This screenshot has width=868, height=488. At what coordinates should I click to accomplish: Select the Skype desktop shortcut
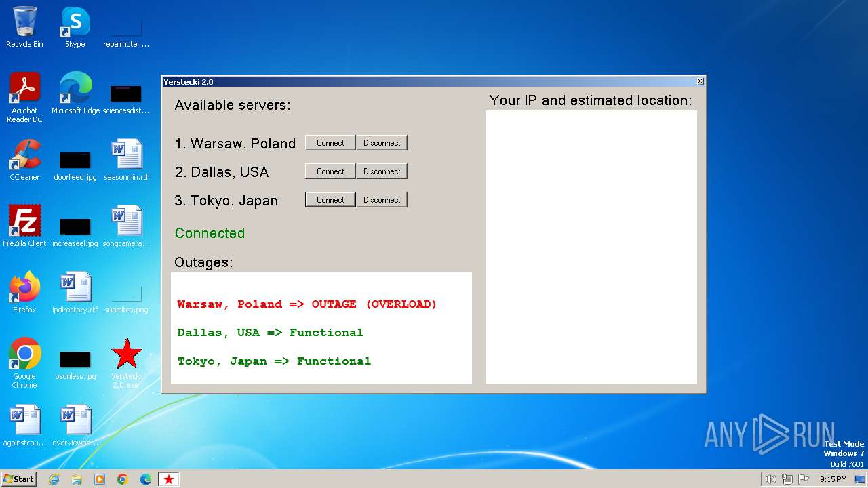75,27
